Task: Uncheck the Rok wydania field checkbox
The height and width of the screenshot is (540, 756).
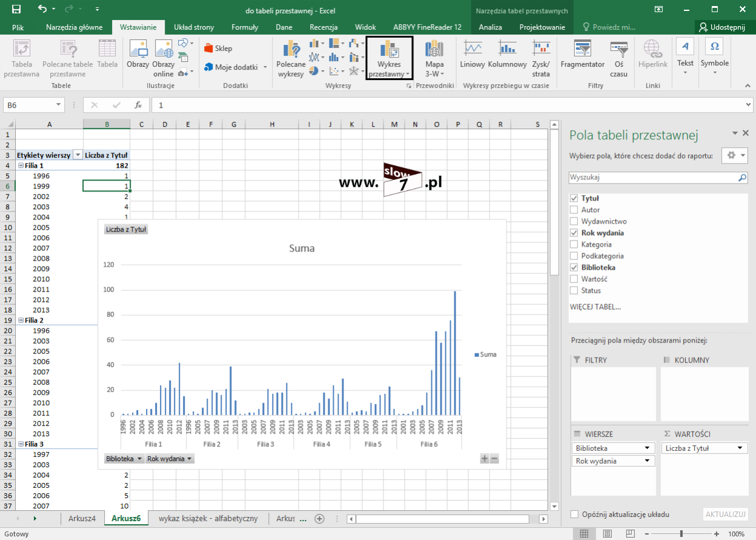Action: pyautogui.click(x=574, y=233)
